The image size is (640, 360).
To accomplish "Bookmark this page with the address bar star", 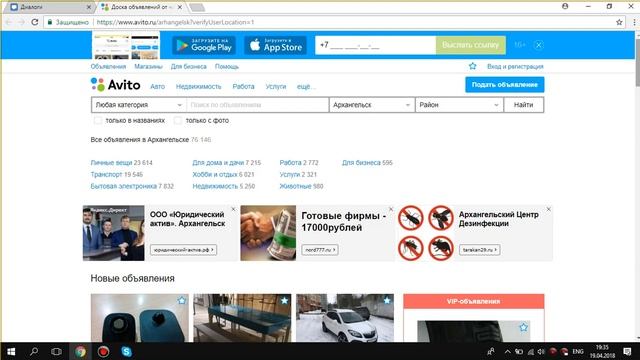I will [x=619, y=22].
